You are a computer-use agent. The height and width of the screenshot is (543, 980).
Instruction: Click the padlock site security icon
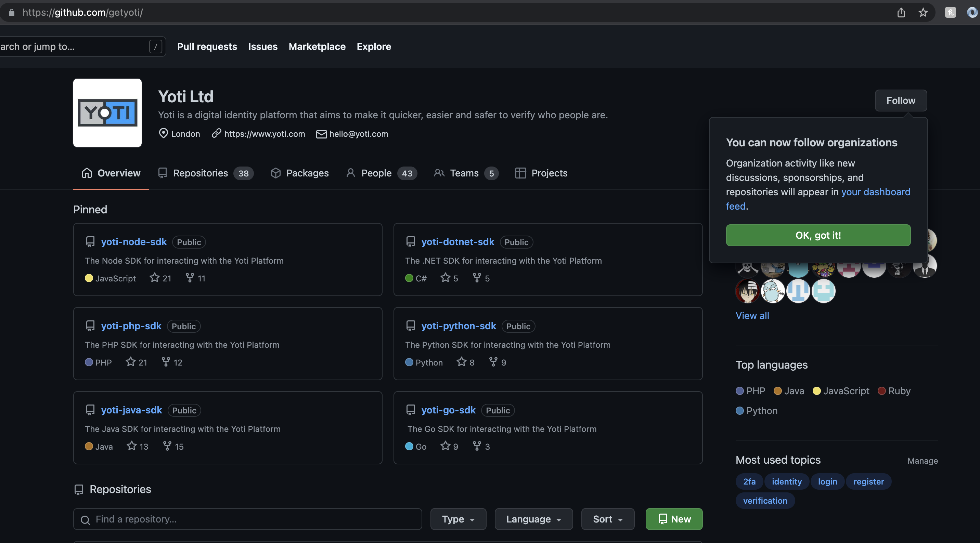click(12, 13)
